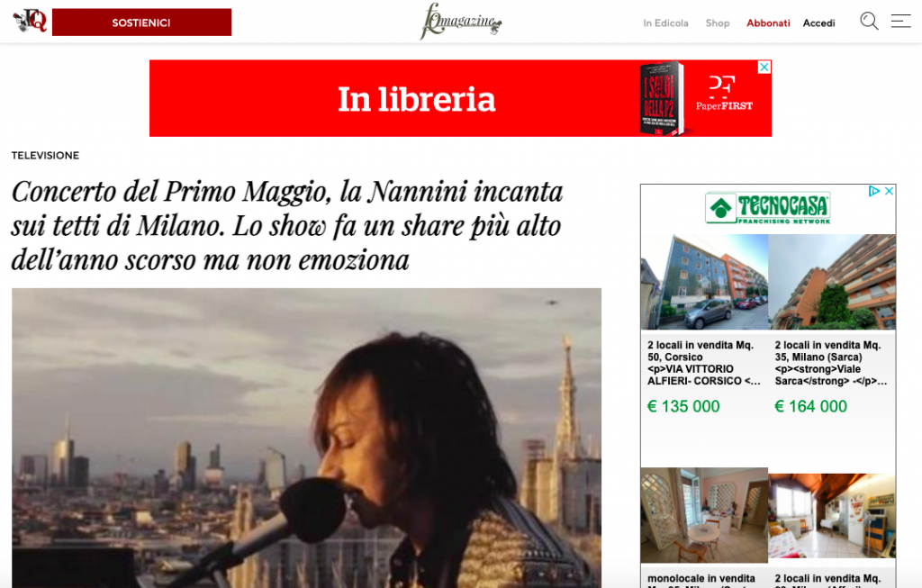The width and height of the screenshot is (922, 588).
Task: Click the PaperFirst book cover image
Action: (662, 98)
